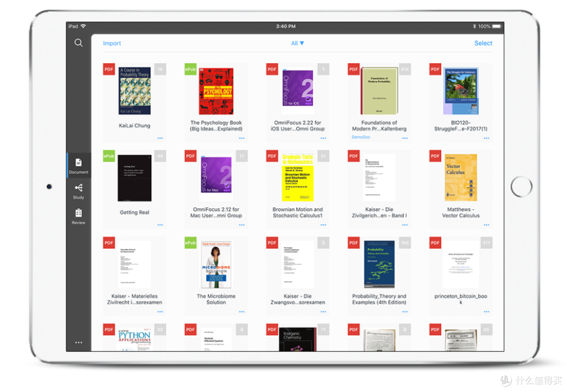Open the search magnifier icon in sidebar
This screenshot has height=392, width=567.
click(78, 43)
